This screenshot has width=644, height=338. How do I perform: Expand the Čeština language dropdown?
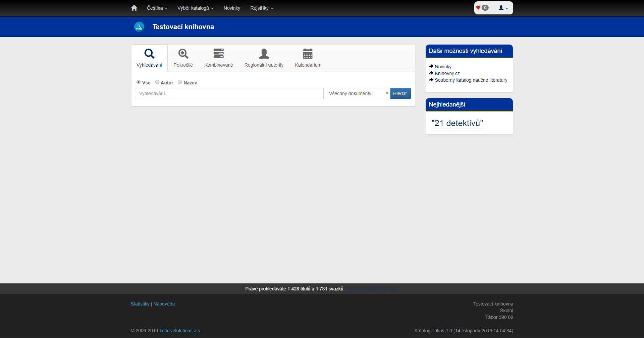click(x=157, y=8)
